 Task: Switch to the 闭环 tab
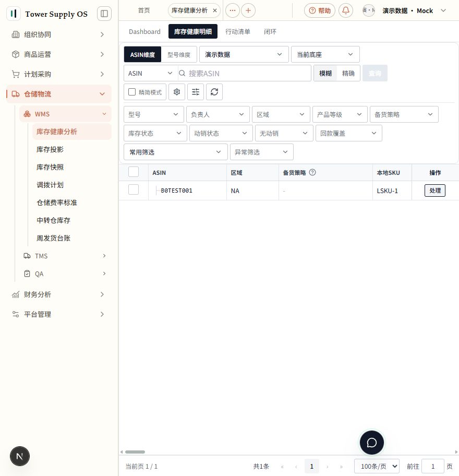(270, 31)
